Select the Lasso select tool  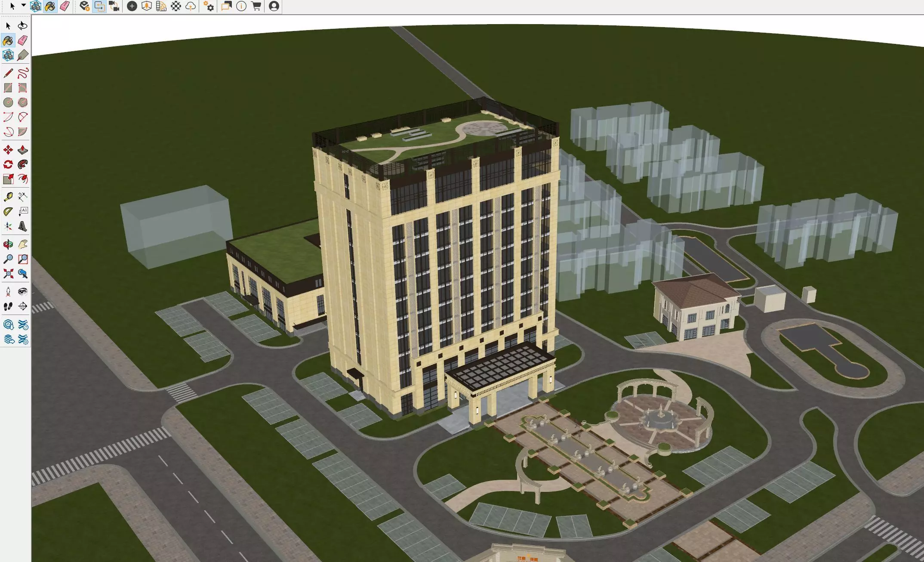point(23,26)
